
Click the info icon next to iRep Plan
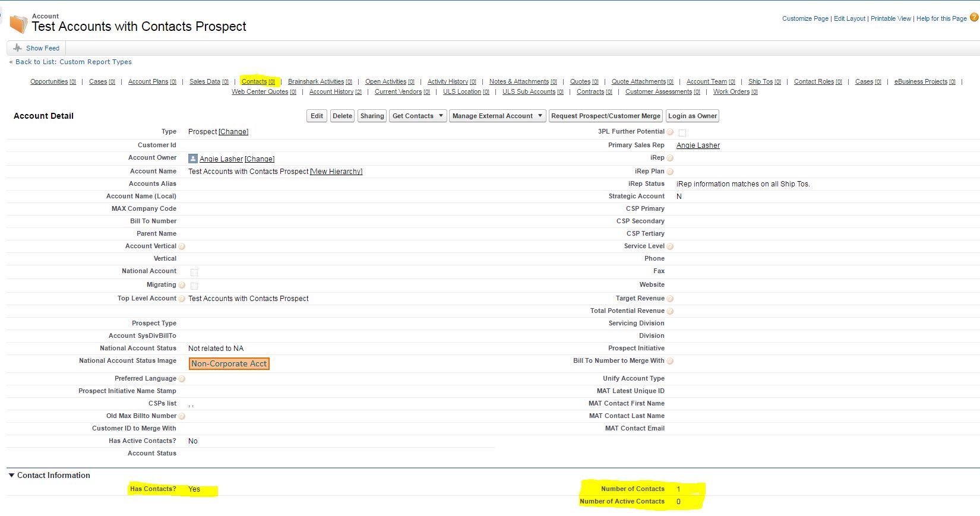(670, 172)
